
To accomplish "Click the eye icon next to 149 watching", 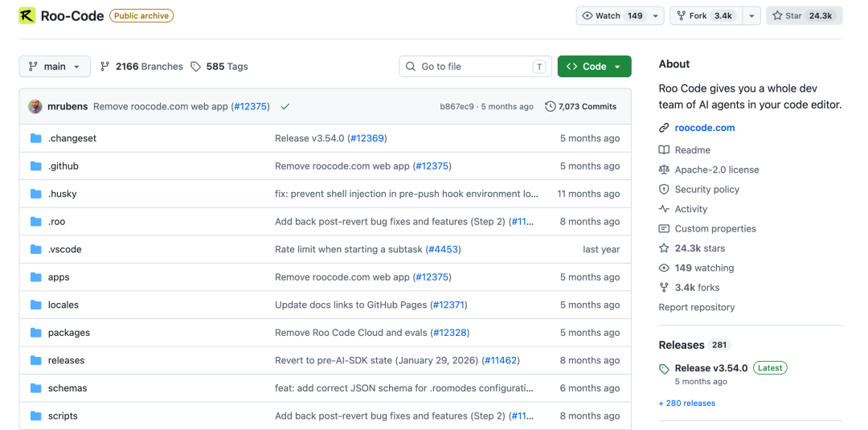I will 664,268.
